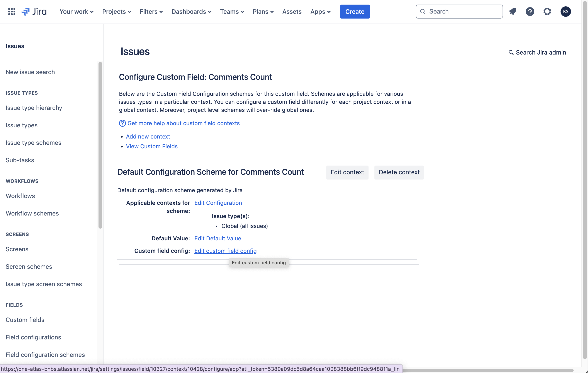Open the notifications bell icon
The width and height of the screenshot is (588, 373).
click(513, 12)
